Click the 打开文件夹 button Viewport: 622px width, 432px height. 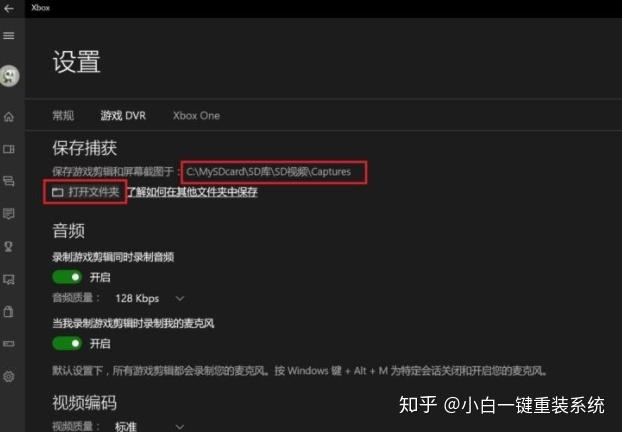point(85,192)
